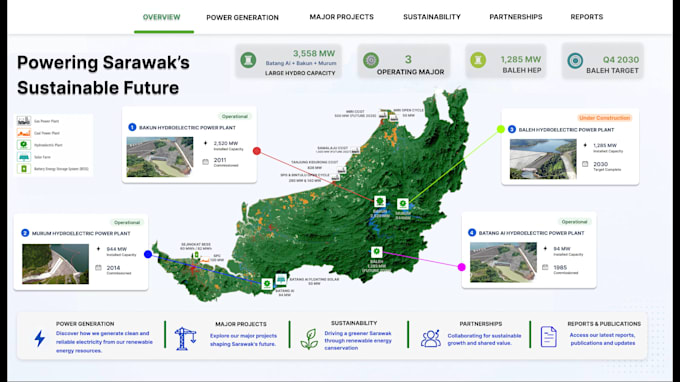The width and height of the screenshot is (680, 382).
Task: Click the Operational badge on Murum card
Action: point(127,222)
